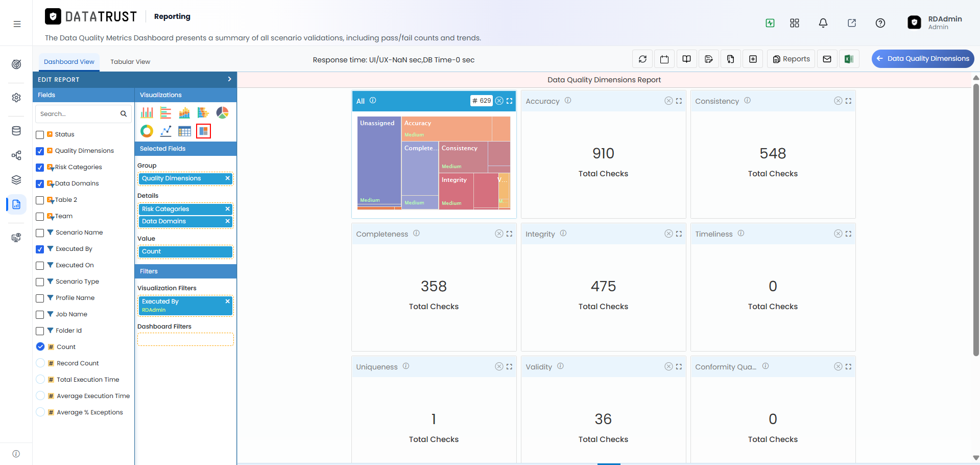
Task: Click the green activity monitor icon
Action: pos(770,23)
